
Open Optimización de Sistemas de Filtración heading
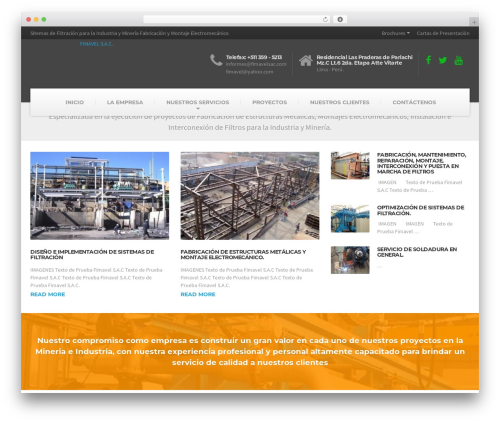click(x=421, y=210)
